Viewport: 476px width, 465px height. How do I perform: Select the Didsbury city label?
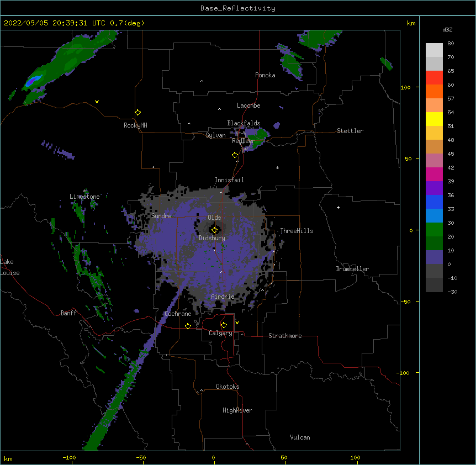212,238
